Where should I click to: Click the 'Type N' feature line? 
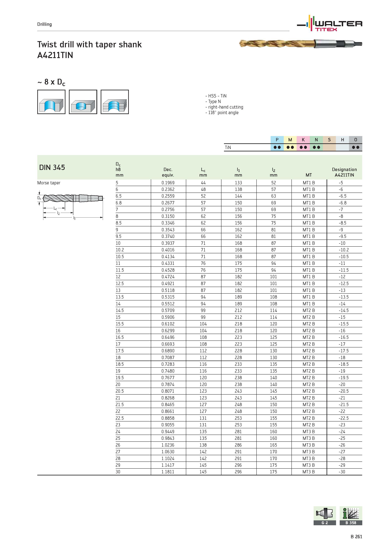(x=213, y=102)
